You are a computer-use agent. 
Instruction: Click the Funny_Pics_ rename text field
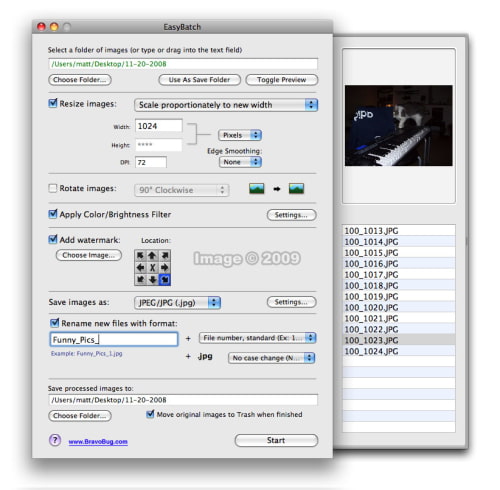[x=114, y=339]
